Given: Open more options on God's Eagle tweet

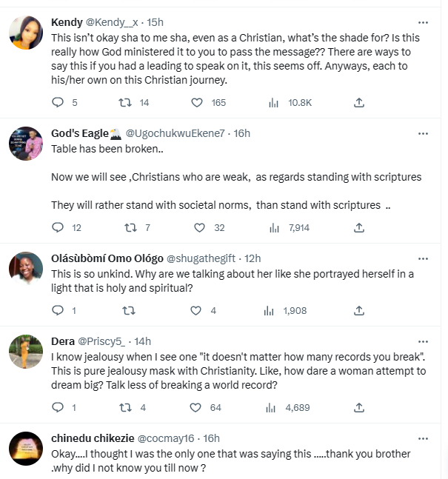Looking at the screenshot, I should coord(423,133).
